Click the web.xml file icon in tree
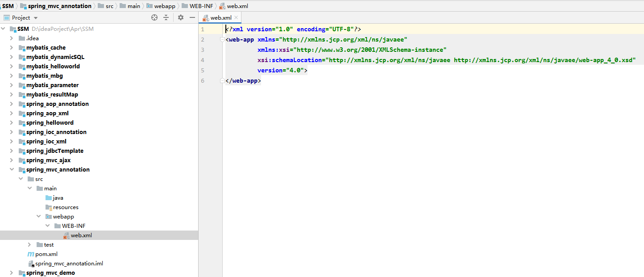The image size is (644, 277). [x=66, y=235]
